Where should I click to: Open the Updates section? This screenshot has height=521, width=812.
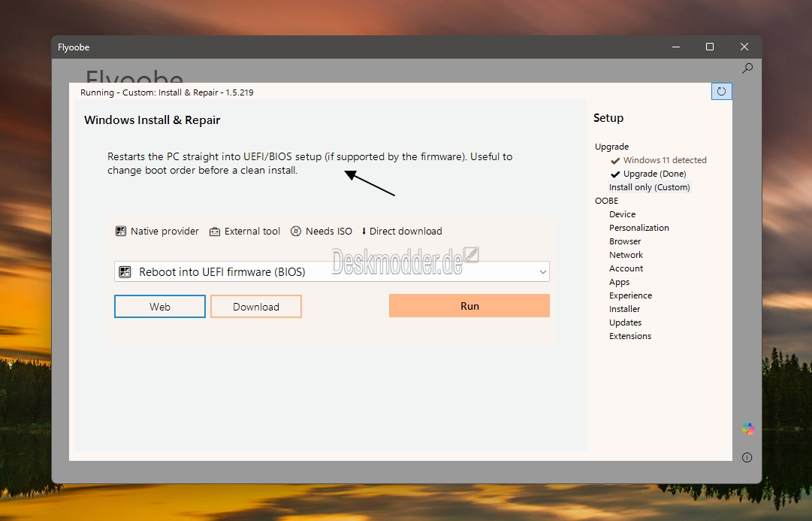click(x=625, y=323)
